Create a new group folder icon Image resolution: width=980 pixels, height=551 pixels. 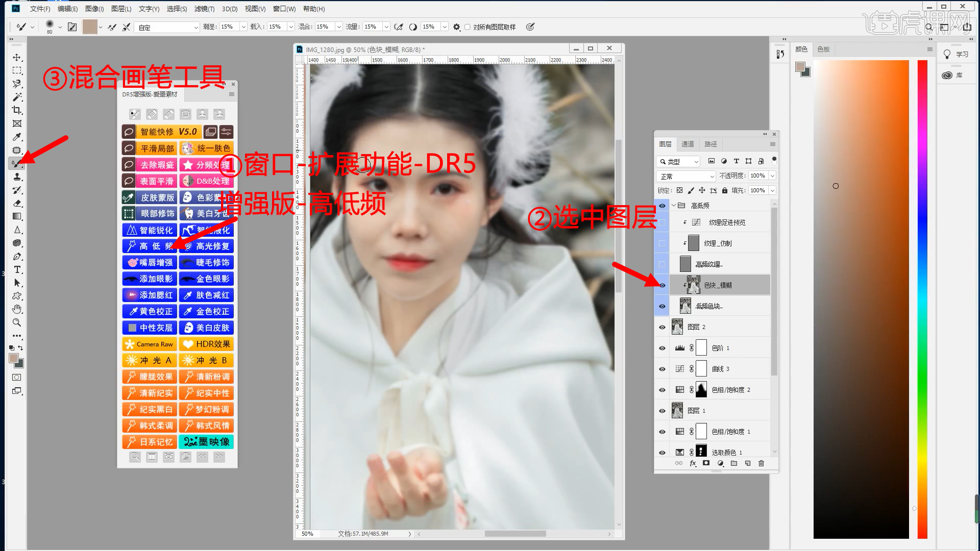734,463
